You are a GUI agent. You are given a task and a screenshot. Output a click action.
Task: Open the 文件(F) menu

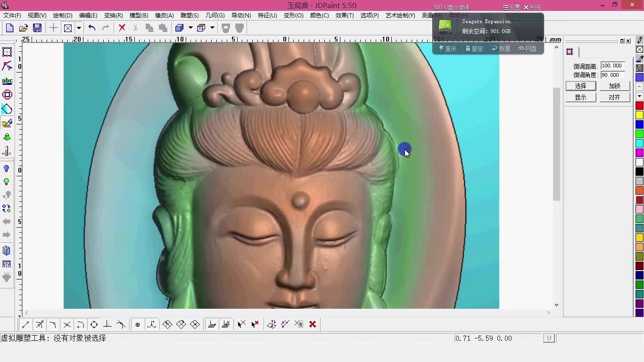coord(12,16)
